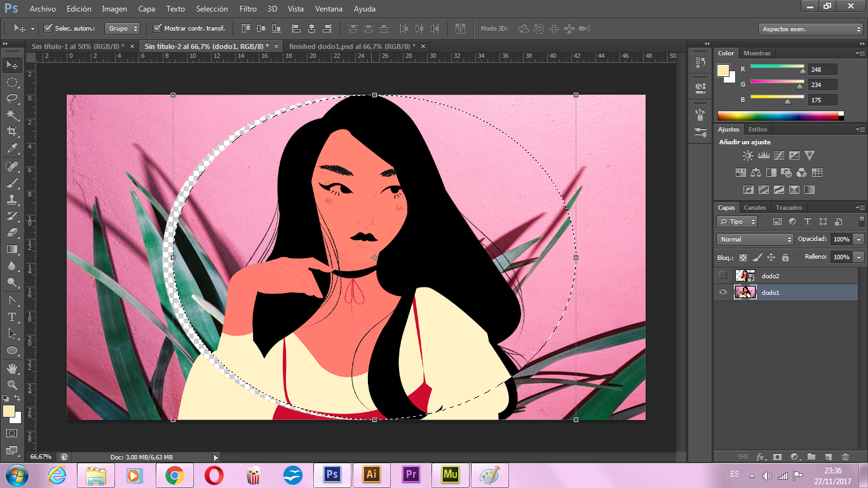Add Levels adjustment
The width and height of the screenshot is (868, 488).
click(x=764, y=155)
